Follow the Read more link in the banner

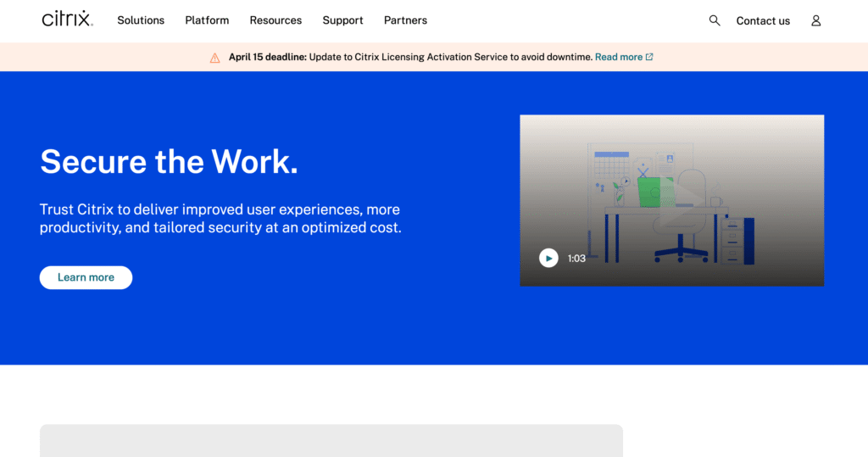618,58
